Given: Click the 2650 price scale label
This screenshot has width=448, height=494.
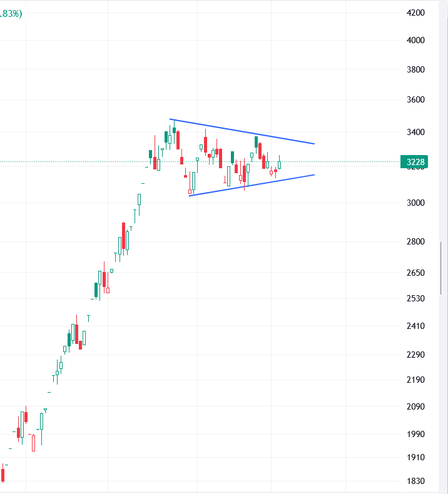Looking at the screenshot, I should (x=415, y=273).
